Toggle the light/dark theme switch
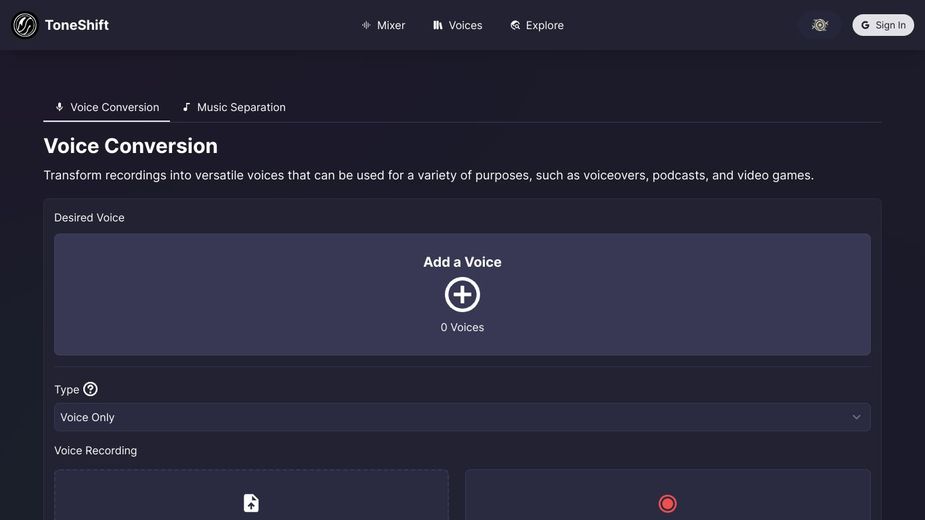The image size is (925, 520). (x=819, y=25)
